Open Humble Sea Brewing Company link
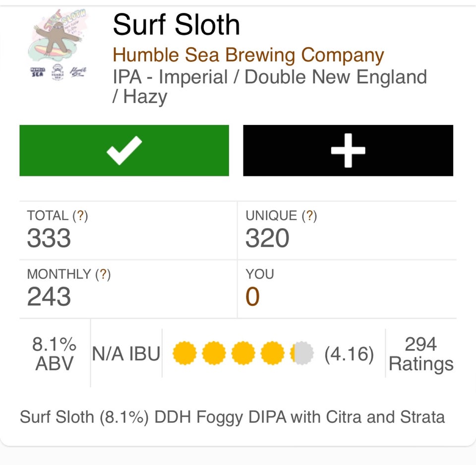 tap(248, 55)
